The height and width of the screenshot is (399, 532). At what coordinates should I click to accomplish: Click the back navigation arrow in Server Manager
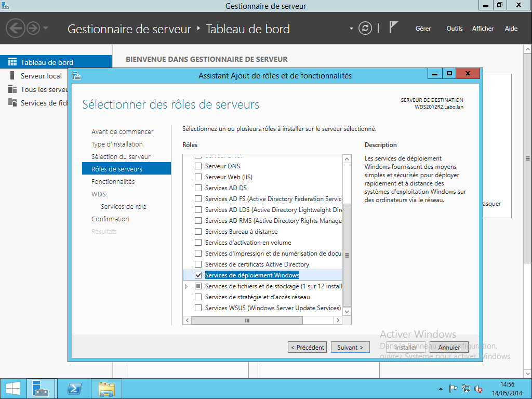click(15, 28)
